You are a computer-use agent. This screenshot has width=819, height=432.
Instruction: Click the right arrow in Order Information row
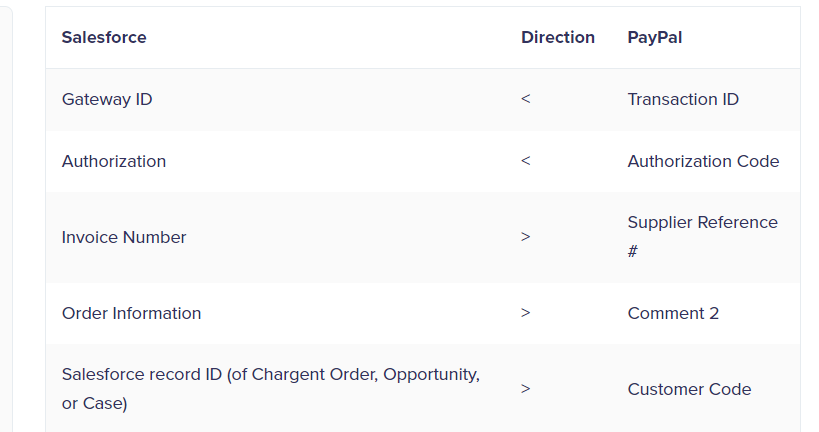pos(525,313)
